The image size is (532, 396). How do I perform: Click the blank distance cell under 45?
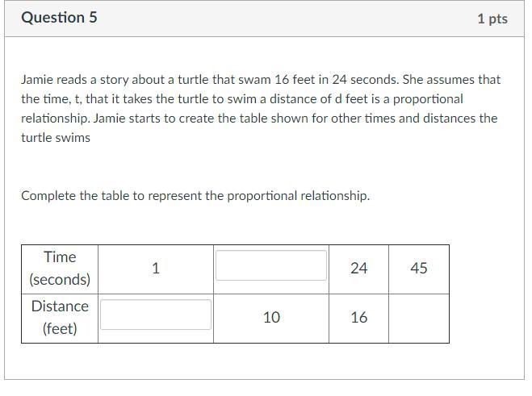pos(419,318)
